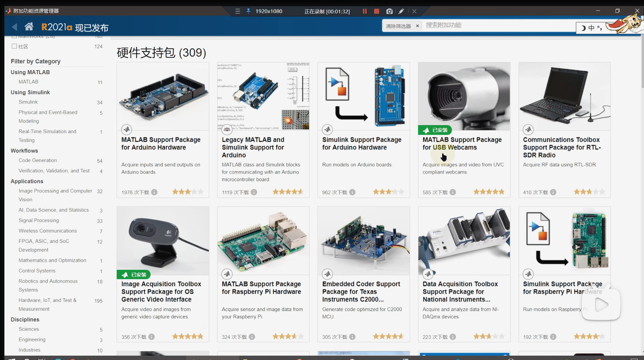Pin the recording toolbar

click(x=248, y=11)
